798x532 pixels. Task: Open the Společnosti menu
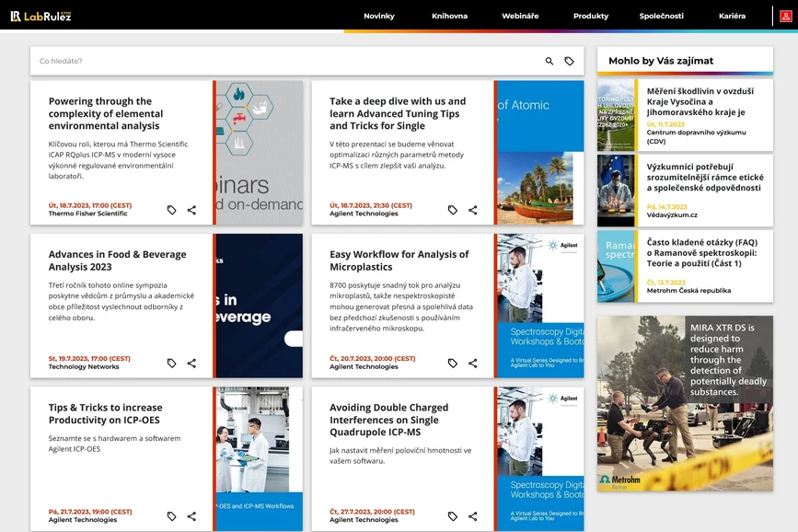(x=662, y=16)
